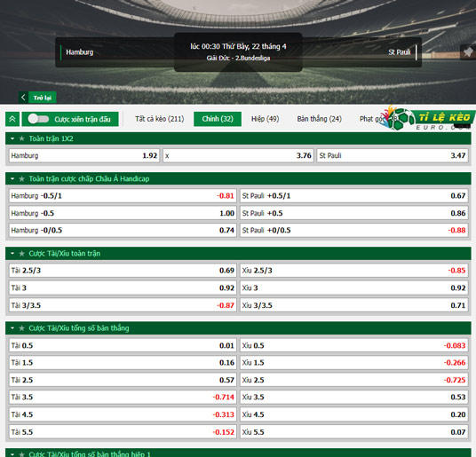Screen dimensions: 476x457
Task: Select St Pauli +0.5 at 0.86
Action: click(x=353, y=213)
